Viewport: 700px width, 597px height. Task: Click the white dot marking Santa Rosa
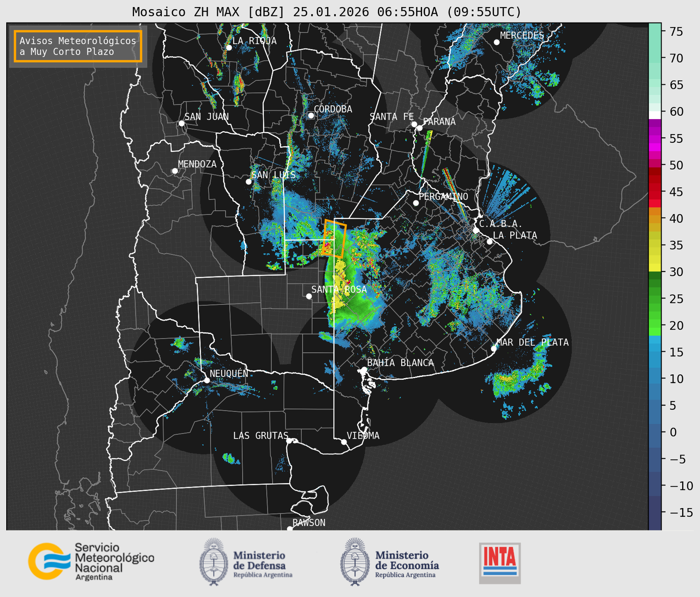coord(309,296)
